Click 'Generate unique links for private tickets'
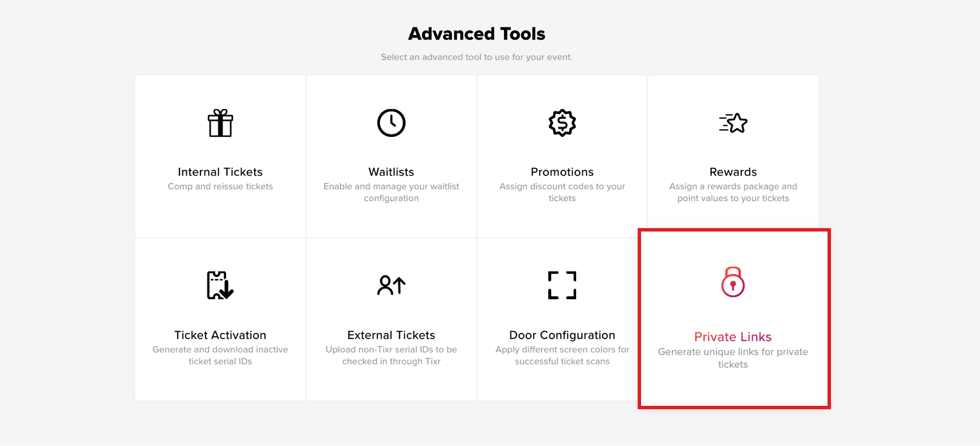The height and width of the screenshot is (446, 980). 733,358
